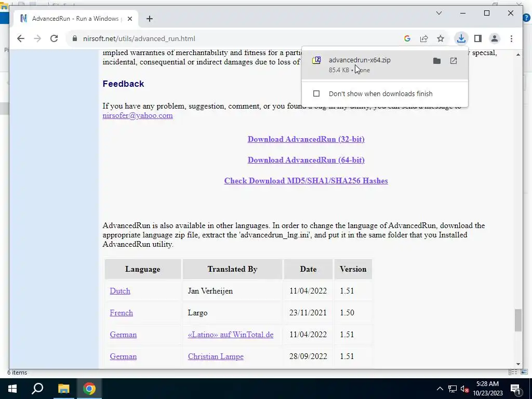532x399 pixels.
Task: Click the Language column header
Action: [x=142, y=269]
